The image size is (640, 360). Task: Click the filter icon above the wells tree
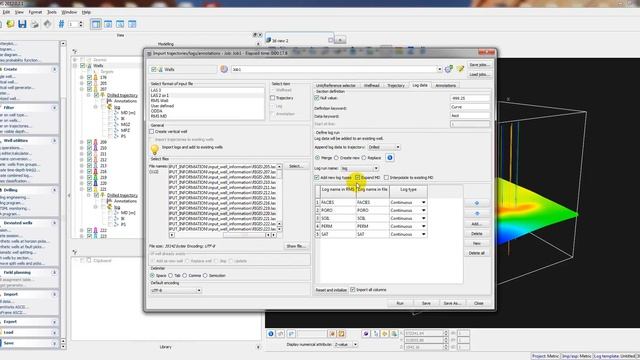point(75,52)
